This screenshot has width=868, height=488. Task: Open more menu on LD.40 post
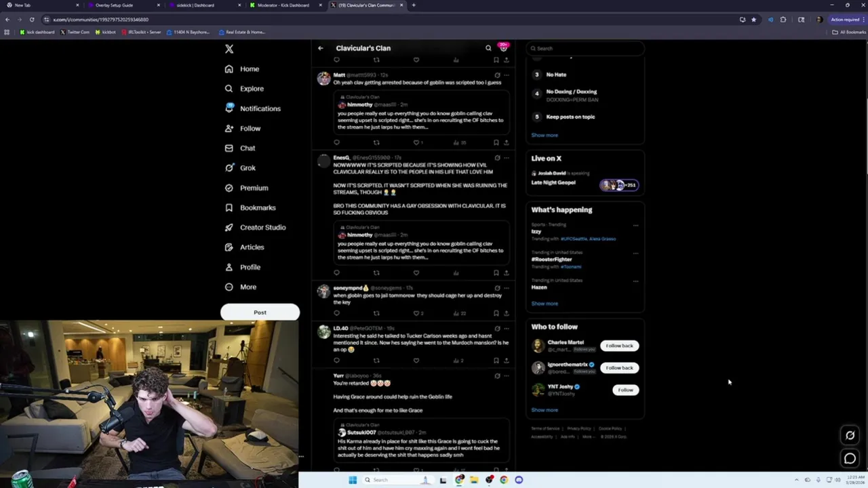[x=506, y=329]
